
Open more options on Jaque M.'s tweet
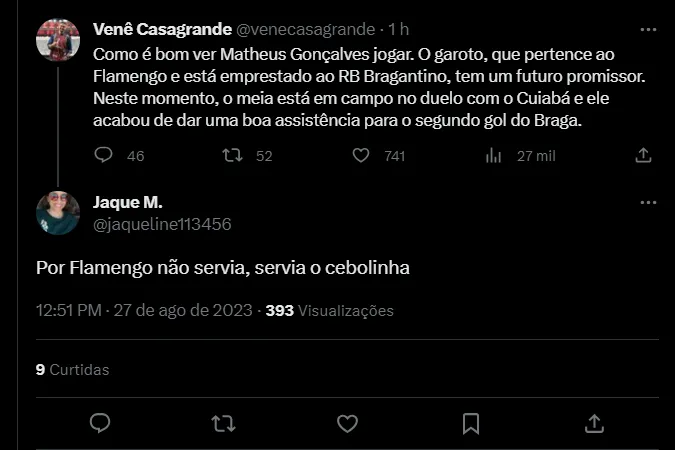644,203
